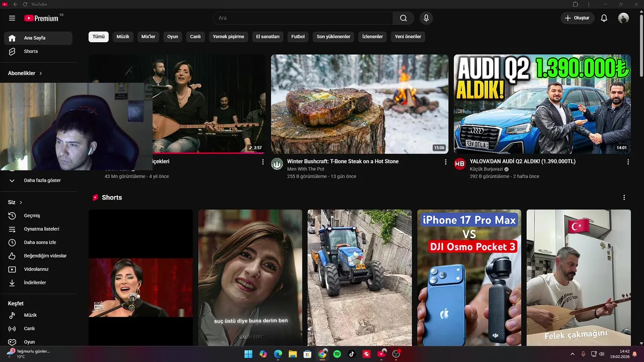Open iPhone 17 Pro Max vs DJI Short
Viewport: 644px width, 362px height.
[x=469, y=278]
